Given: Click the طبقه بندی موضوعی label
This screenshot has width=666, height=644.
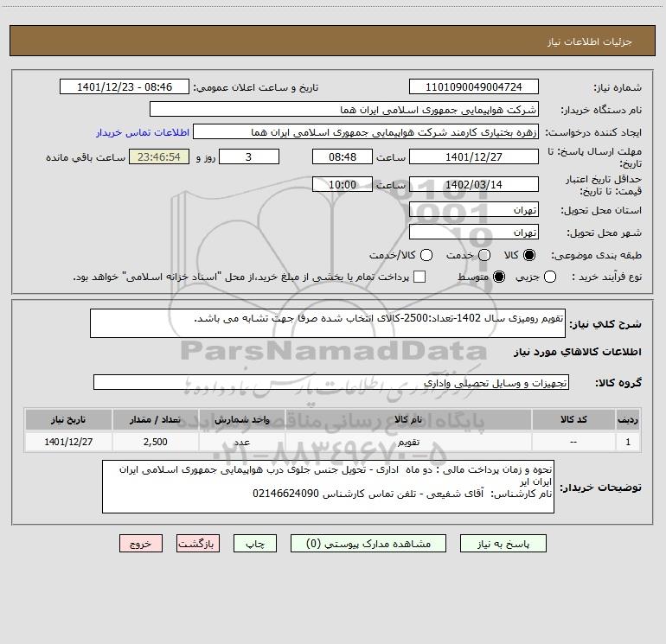Looking at the screenshot, I should tap(596, 256).
